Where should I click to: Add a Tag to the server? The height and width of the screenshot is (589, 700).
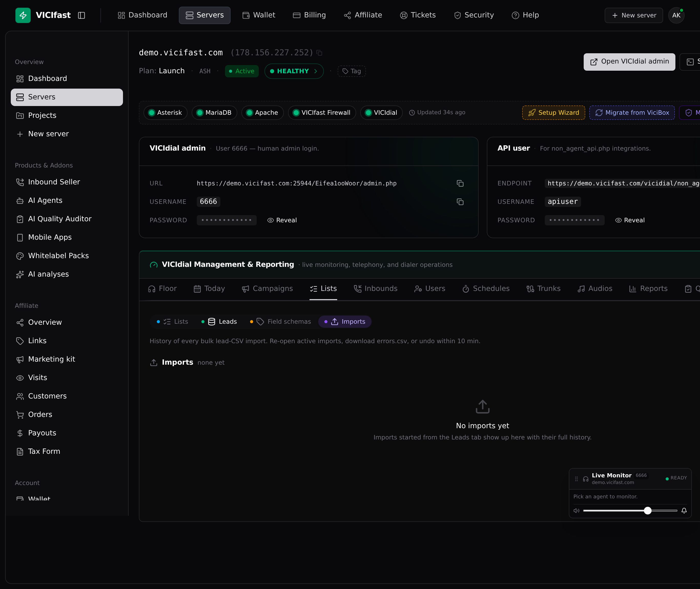(x=352, y=71)
